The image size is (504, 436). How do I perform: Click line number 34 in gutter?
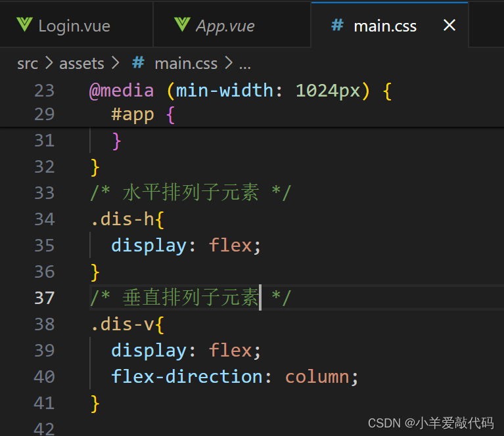[x=45, y=219]
